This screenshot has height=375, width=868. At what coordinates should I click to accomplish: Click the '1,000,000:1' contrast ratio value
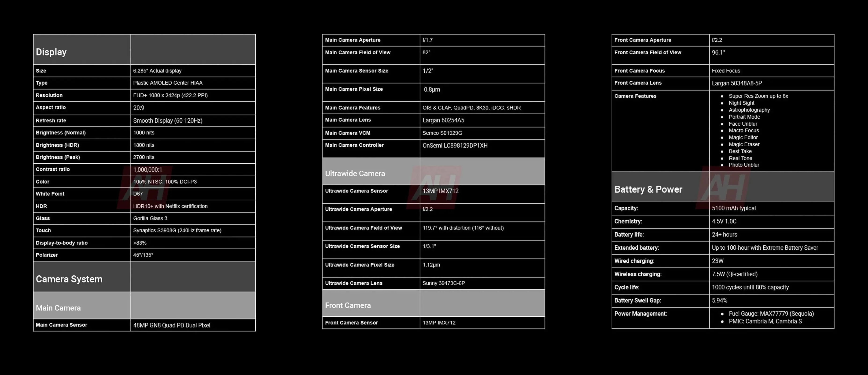(x=147, y=170)
